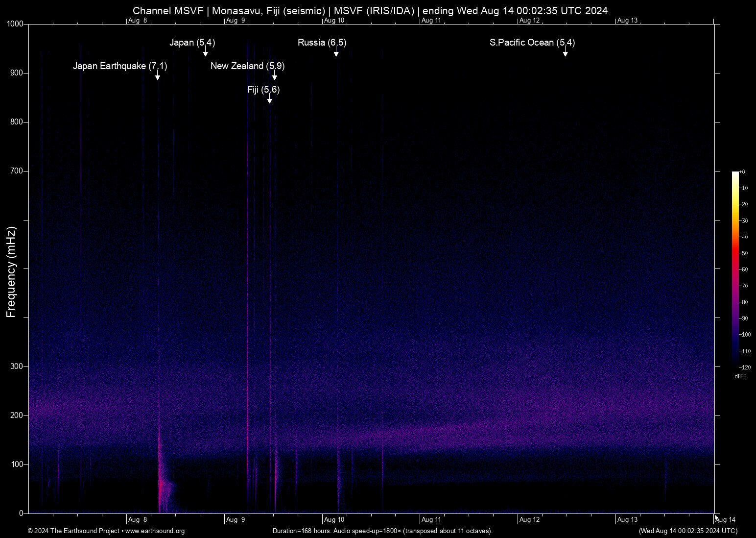Select the Japan Earthquake (7.1) event label
756x538 pixels.
(x=120, y=66)
